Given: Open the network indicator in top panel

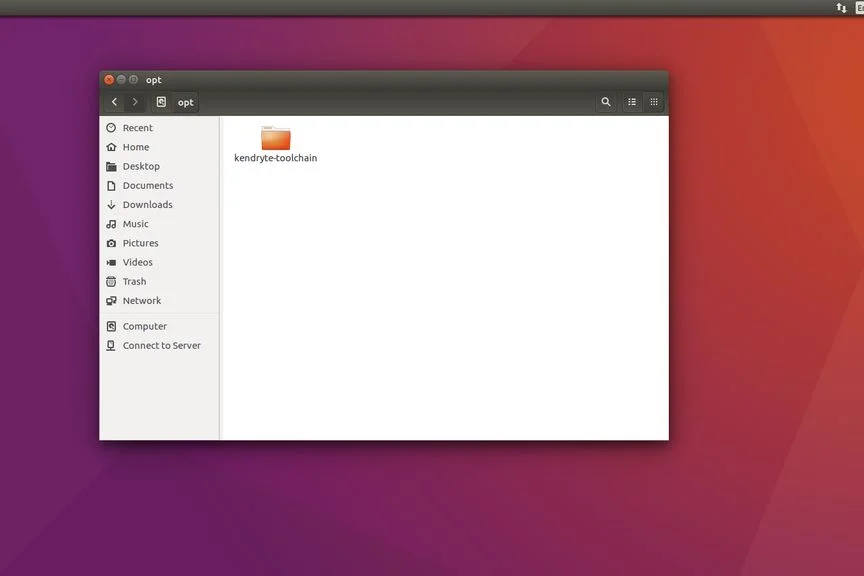Looking at the screenshot, I should pos(841,8).
